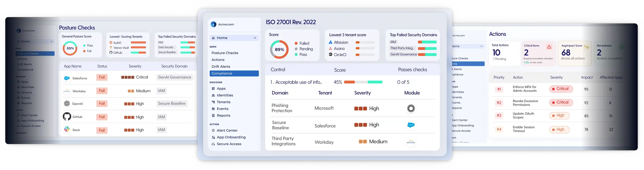Click the Fail badge in the Slack row

pyautogui.click(x=102, y=130)
